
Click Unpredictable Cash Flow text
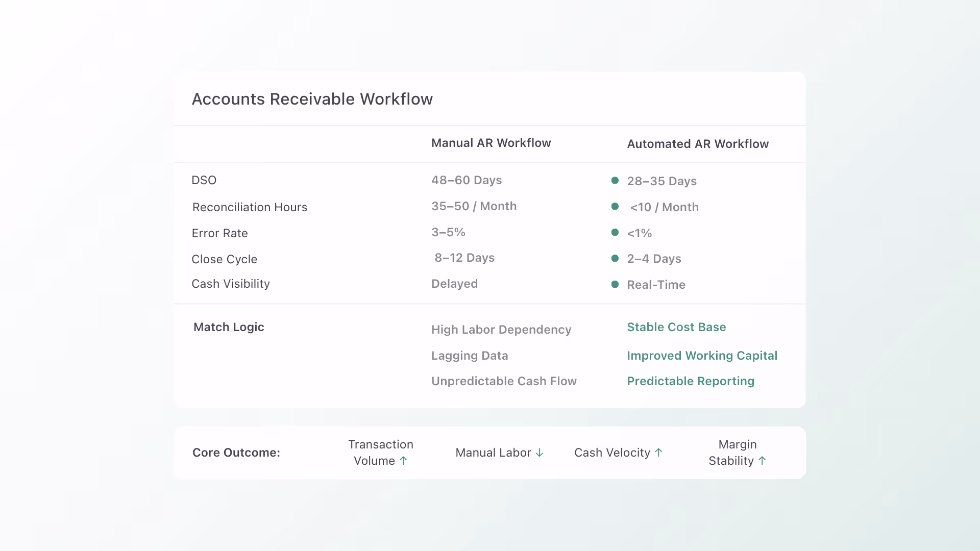[504, 381]
